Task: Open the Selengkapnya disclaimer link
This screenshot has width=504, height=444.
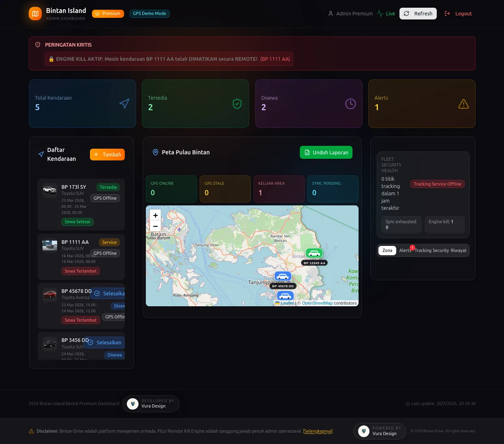Action: pyautogui.click(x=318, y=431)
